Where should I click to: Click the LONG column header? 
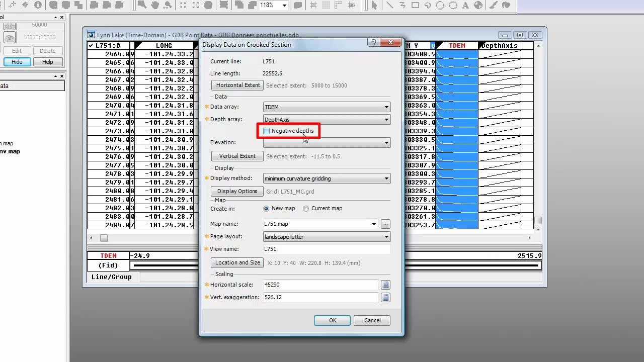164,46
